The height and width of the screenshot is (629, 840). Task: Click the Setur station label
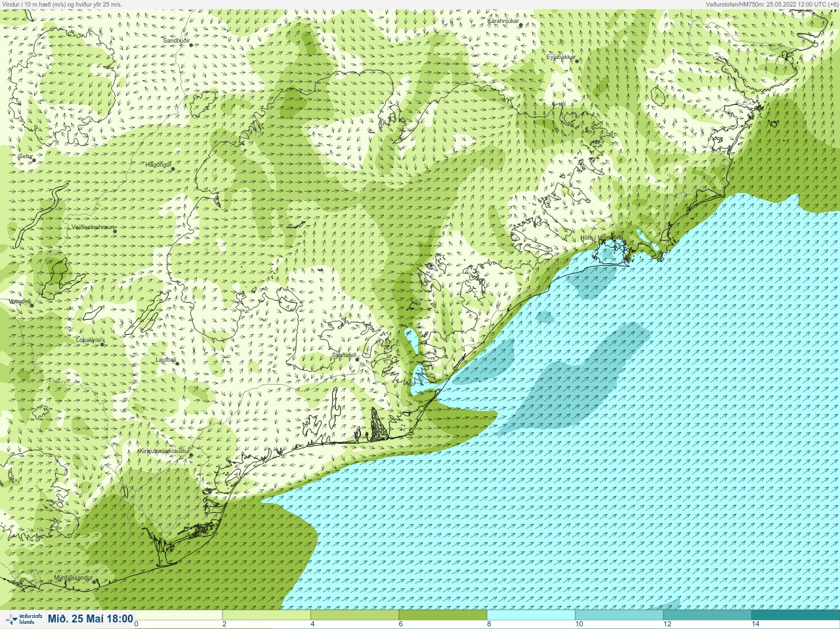click(x=26, y=157)
